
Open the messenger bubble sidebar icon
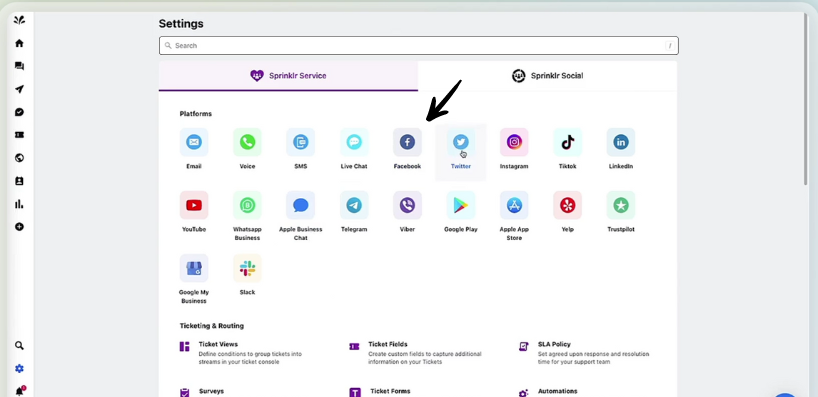[19, 112]
